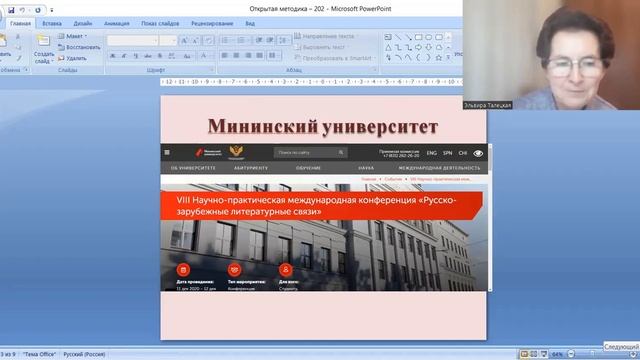
Task: Switch to Normal view in status bar
Action: 524,354
